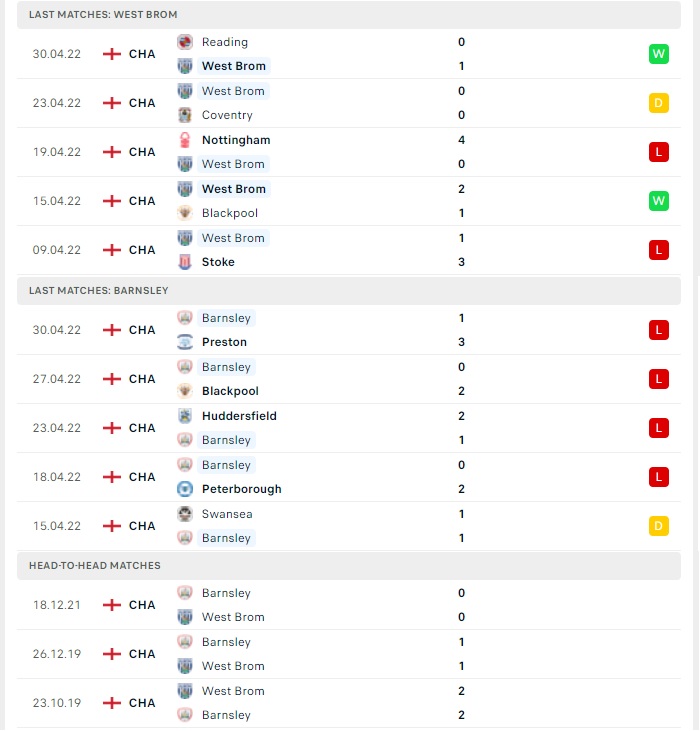
Task: Click the Nottingham Forest crest icon
Action: pos(185,140)
